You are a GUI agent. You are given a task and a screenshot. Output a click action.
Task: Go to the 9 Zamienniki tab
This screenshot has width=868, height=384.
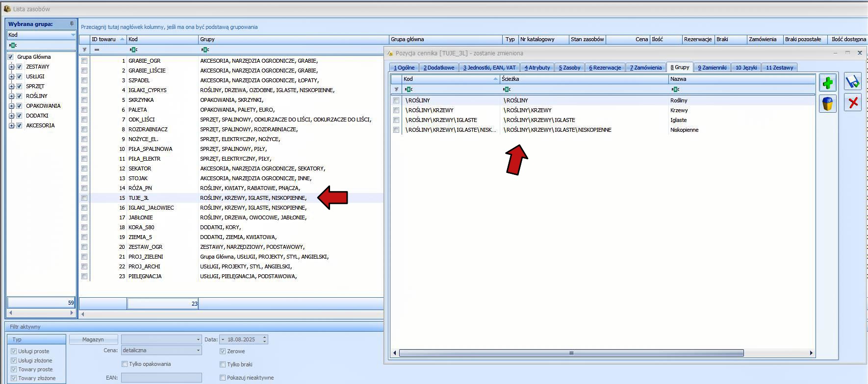coord(712,68)
